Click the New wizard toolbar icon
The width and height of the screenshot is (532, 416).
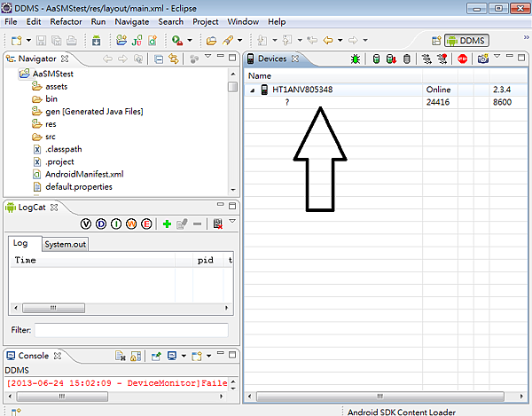[x=16, y=41]
